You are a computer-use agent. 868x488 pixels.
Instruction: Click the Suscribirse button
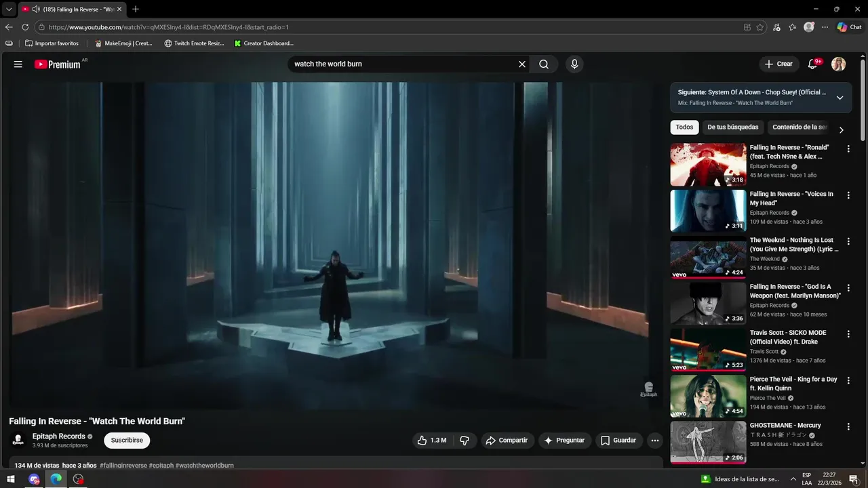(x=127, y=441)
